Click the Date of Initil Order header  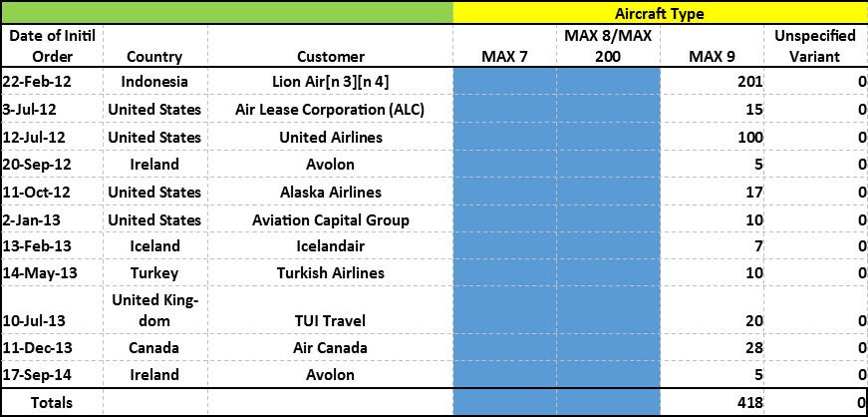tap(52, 46)
